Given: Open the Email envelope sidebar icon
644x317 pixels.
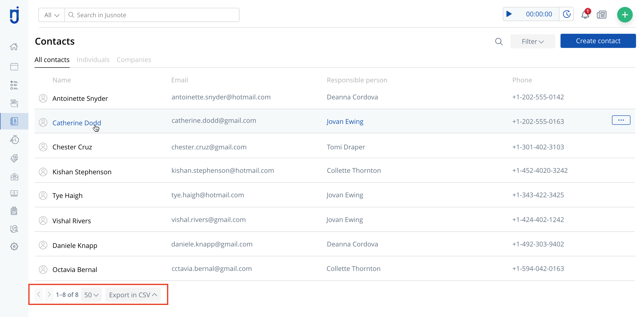Looking at the screenshot, I should (x=14, y=177).
